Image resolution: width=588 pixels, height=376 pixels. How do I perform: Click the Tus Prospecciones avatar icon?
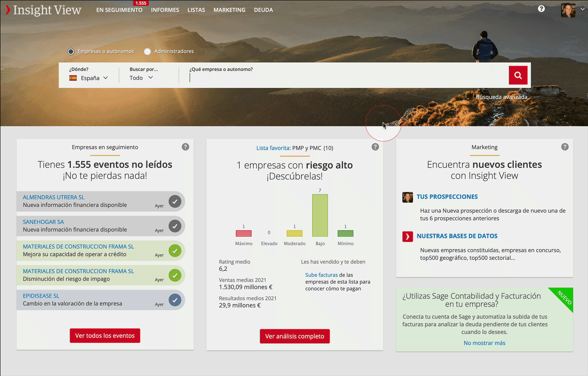coord(408,197)
